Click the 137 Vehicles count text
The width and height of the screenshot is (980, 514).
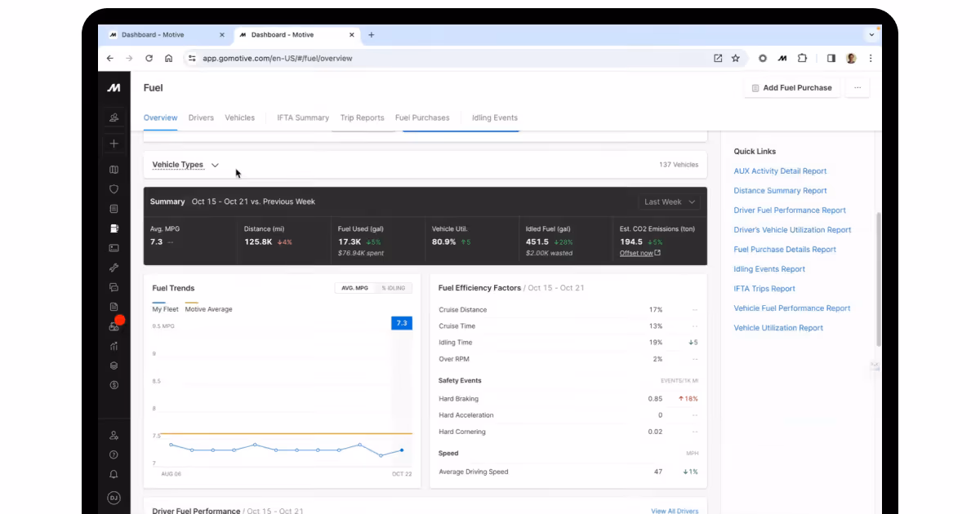[x=679, y=165]
